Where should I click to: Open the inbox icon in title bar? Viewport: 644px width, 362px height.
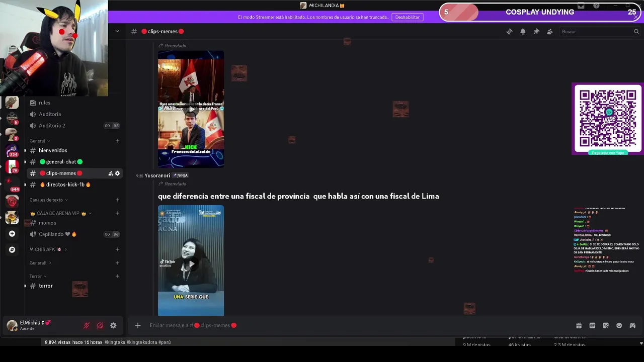point(581,6)
